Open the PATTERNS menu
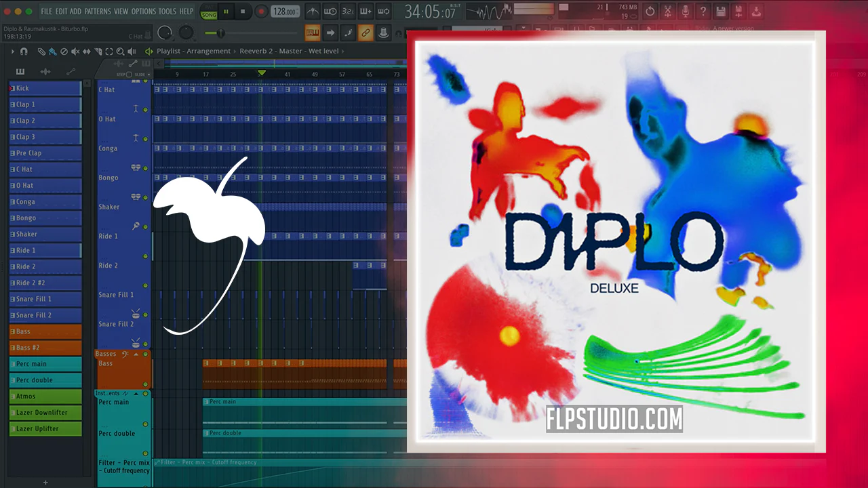 [x=98, y=12]
